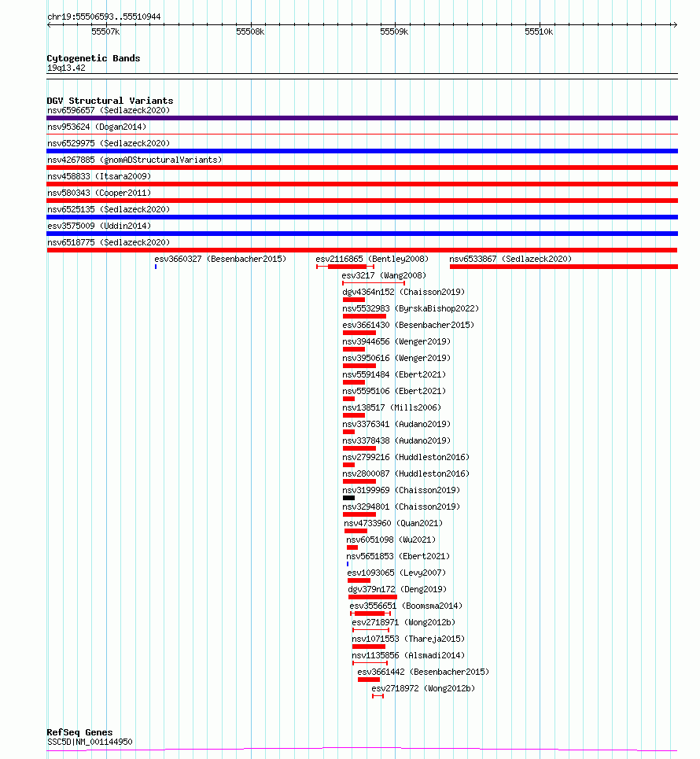This screenshot has height=759, width=700.
Task: Click the nsv458833 (Itsara2009) label
Action: [x=99, y=176]
